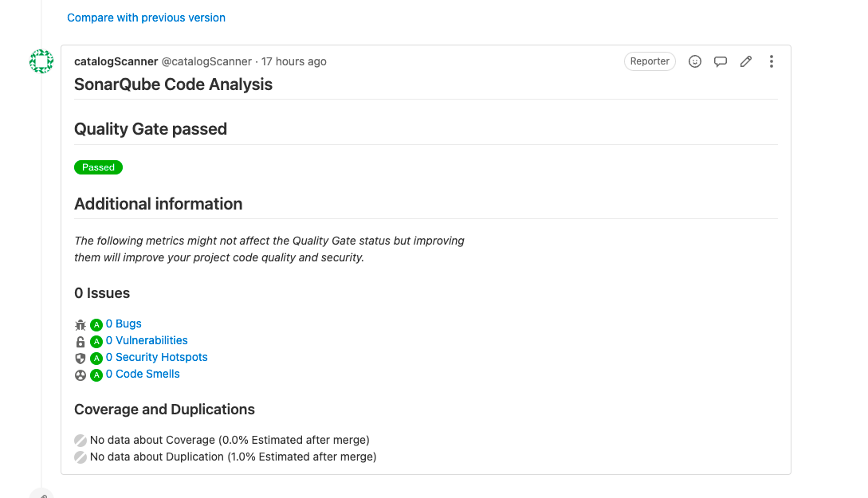Open the 0 Vulnerabilities link
Viewport: 868px width, 498px height.
147,340
